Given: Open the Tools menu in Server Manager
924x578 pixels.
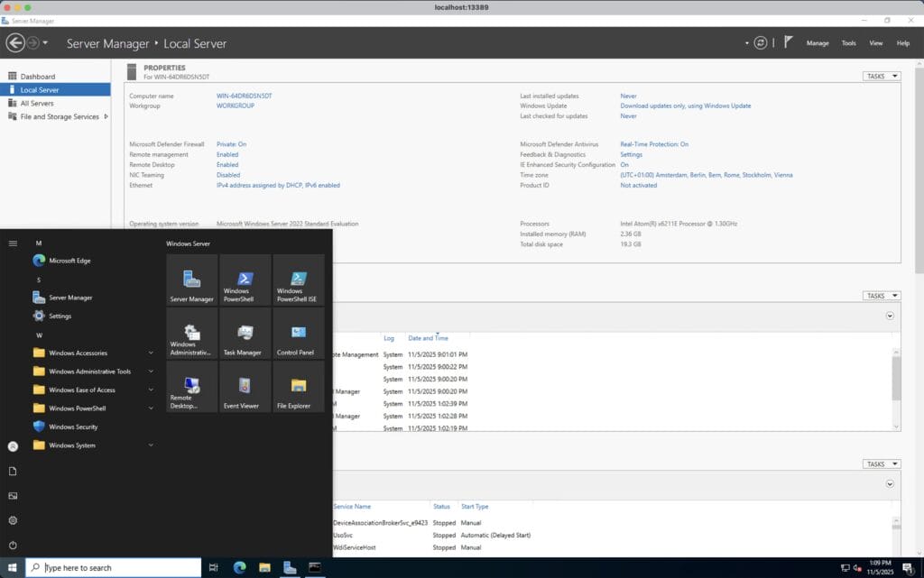Looking at the screenshot, I should click(848, 42).
